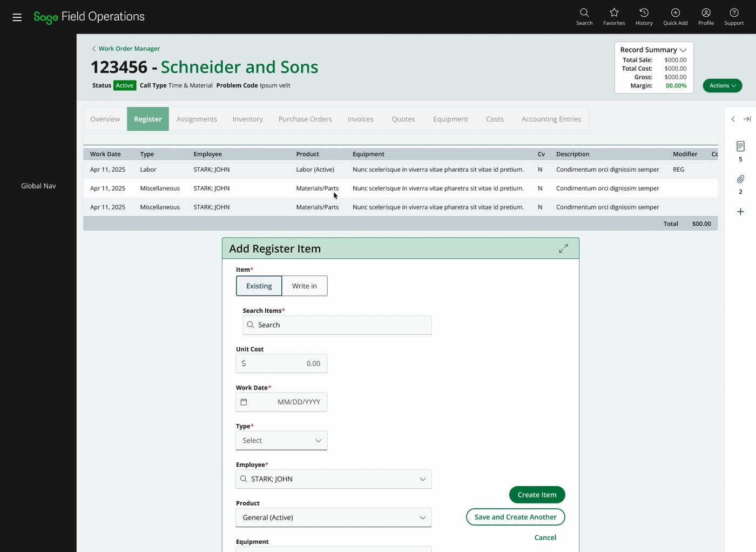Open Search in top bar
756x552 pixels.
pyautogui.click(x=584, y=16)
